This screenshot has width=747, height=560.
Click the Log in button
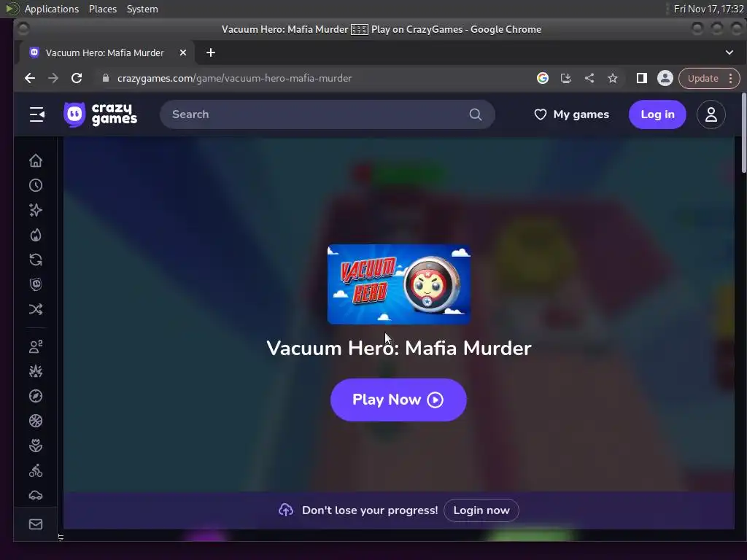click(657, 114)
